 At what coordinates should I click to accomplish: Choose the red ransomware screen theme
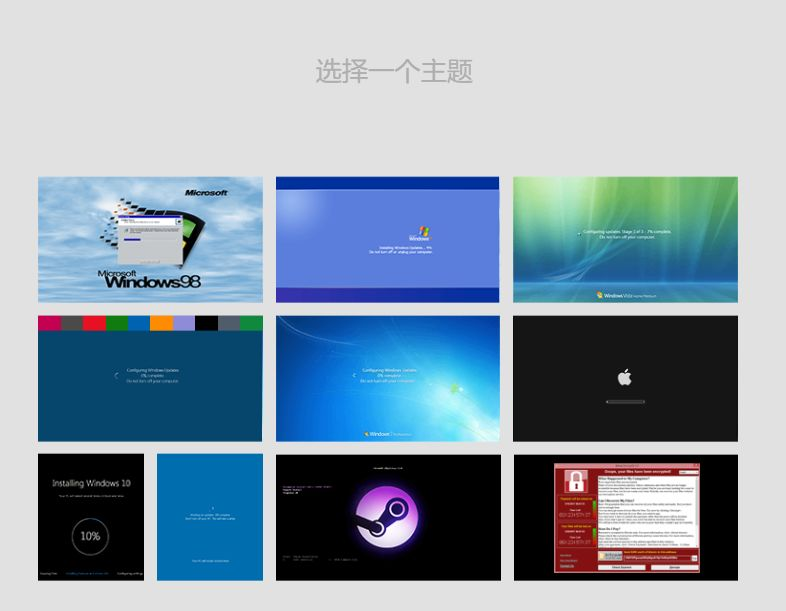(x=626, y=517)
